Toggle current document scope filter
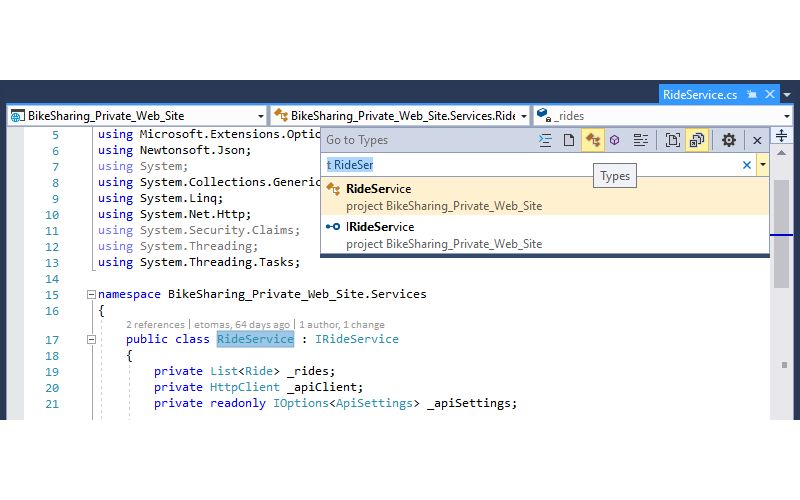 (x=673, y=141)
